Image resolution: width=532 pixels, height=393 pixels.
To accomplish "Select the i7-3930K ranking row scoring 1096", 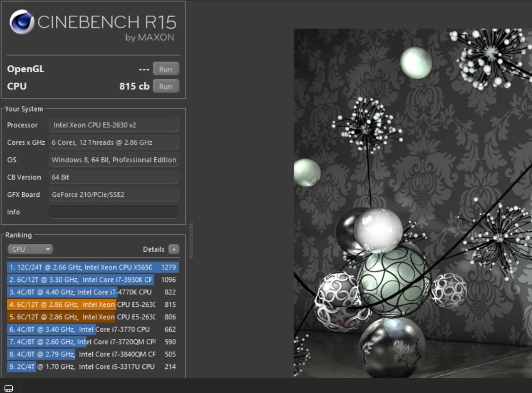I will tap(93, 280).
